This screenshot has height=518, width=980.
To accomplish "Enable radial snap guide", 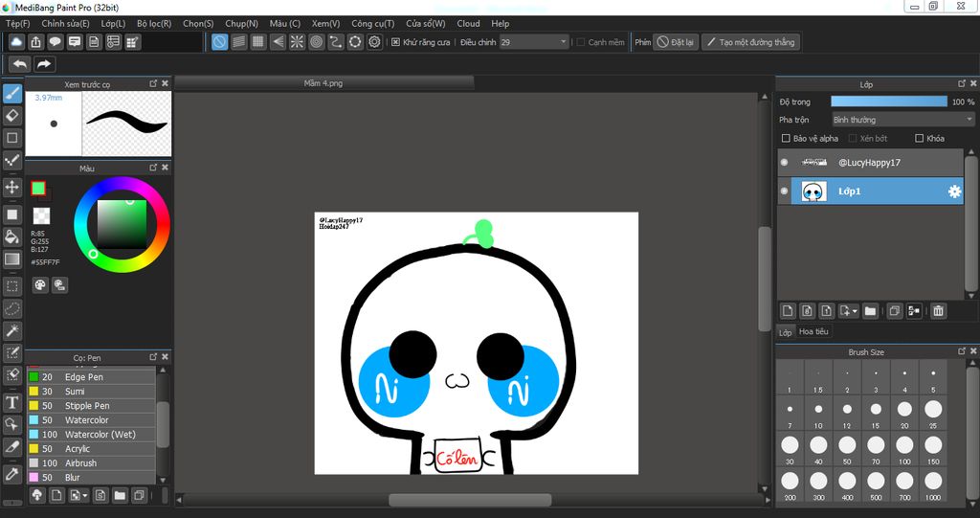I will click(297, 42).
